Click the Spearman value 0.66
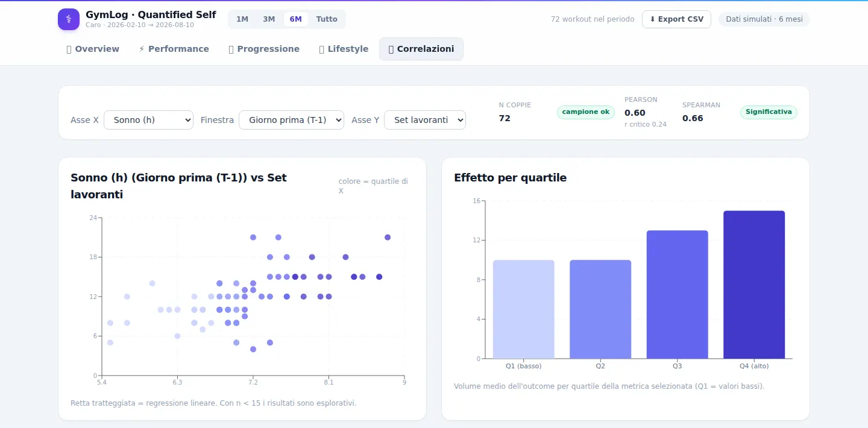 693,118
